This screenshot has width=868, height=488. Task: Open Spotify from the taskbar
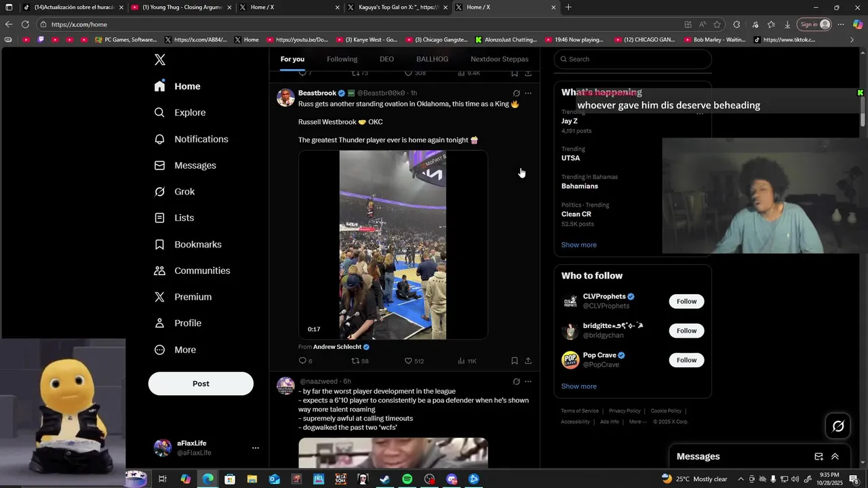coord(407,479)
